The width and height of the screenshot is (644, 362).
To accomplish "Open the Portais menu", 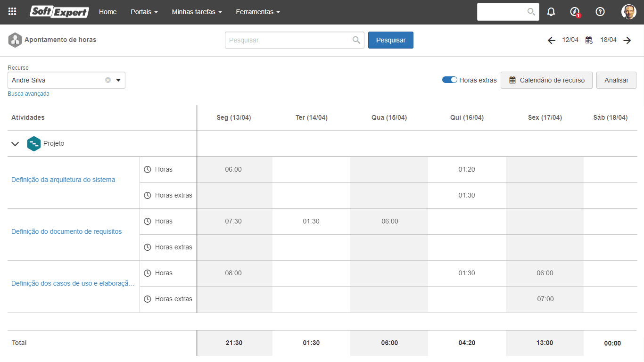I will click(x=144, y=12).
